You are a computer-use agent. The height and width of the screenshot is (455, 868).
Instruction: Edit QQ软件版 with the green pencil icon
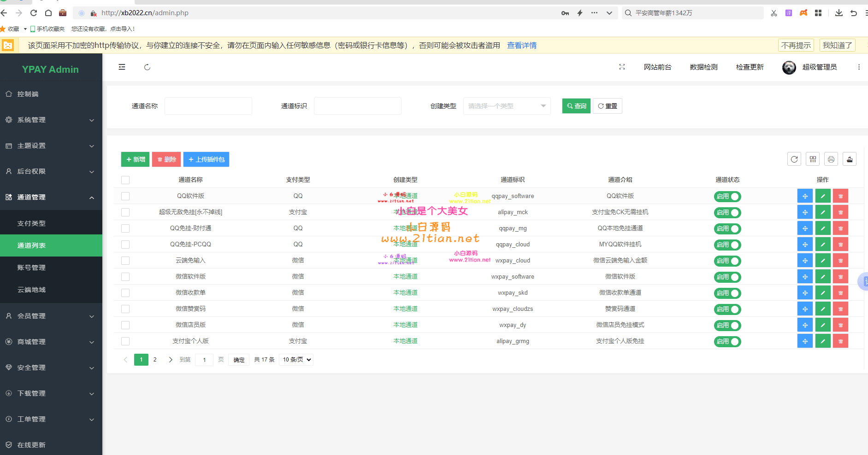pos(823,196)
